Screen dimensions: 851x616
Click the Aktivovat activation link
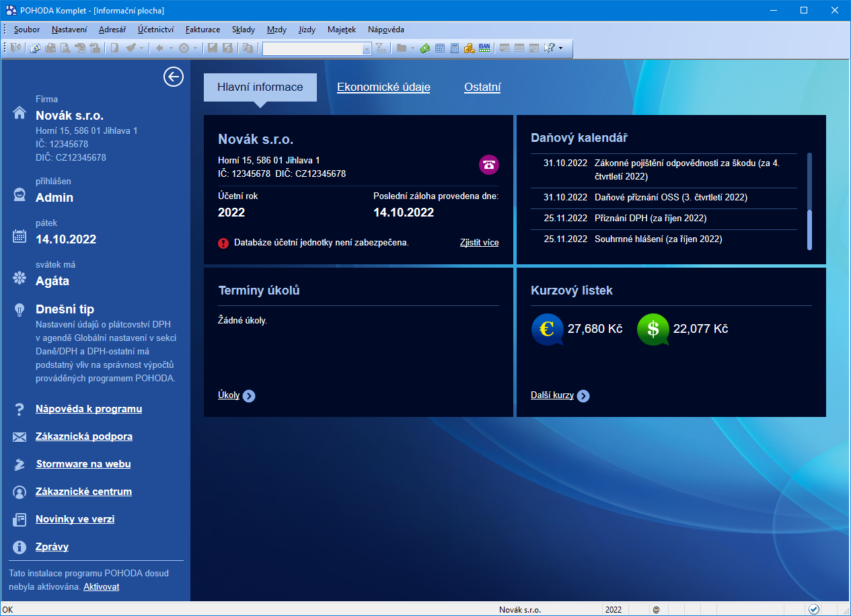tap(102, 587)
